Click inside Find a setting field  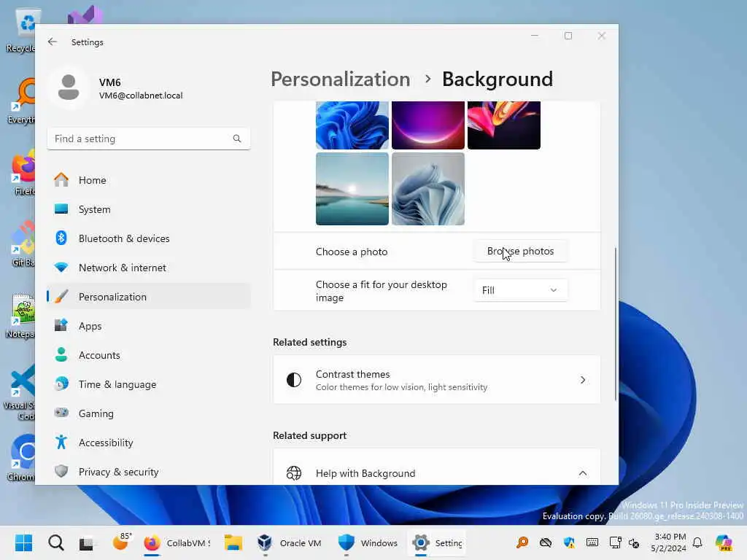[x=149, y=139]
